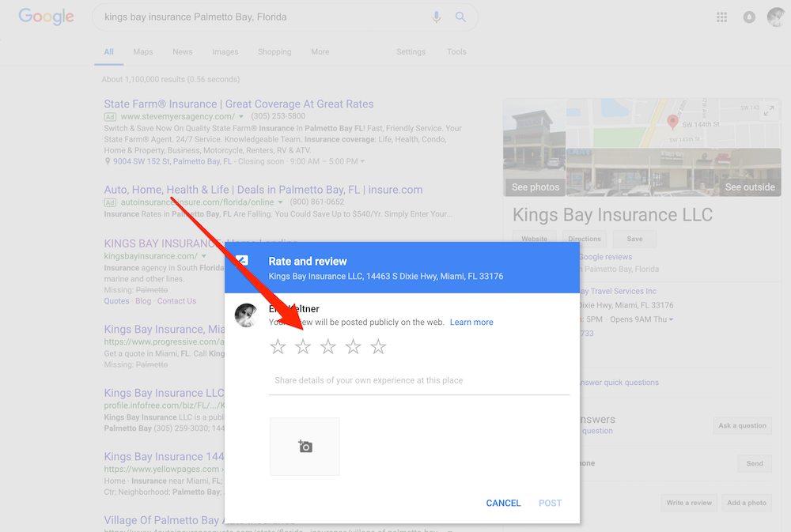The width and height of the screenshot is (791, 532).
Task: Open the More search menu
Action: click(x=320, y=52)
